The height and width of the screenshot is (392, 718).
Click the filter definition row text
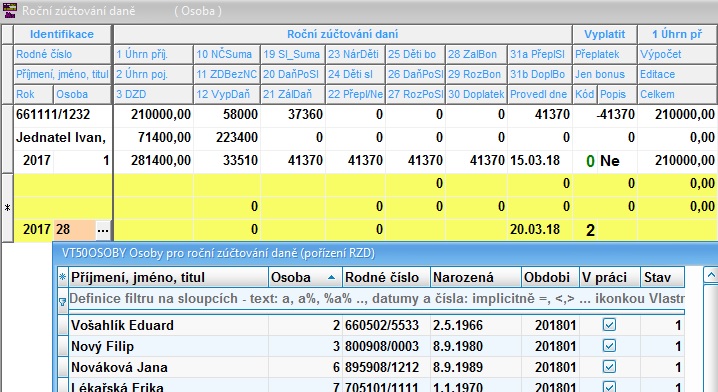376,299
